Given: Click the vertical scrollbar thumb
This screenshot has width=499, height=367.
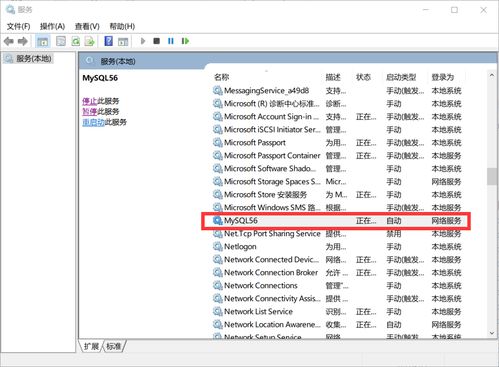Looking at the screenshot, I should pyautogui.click(x=492, y=176).
